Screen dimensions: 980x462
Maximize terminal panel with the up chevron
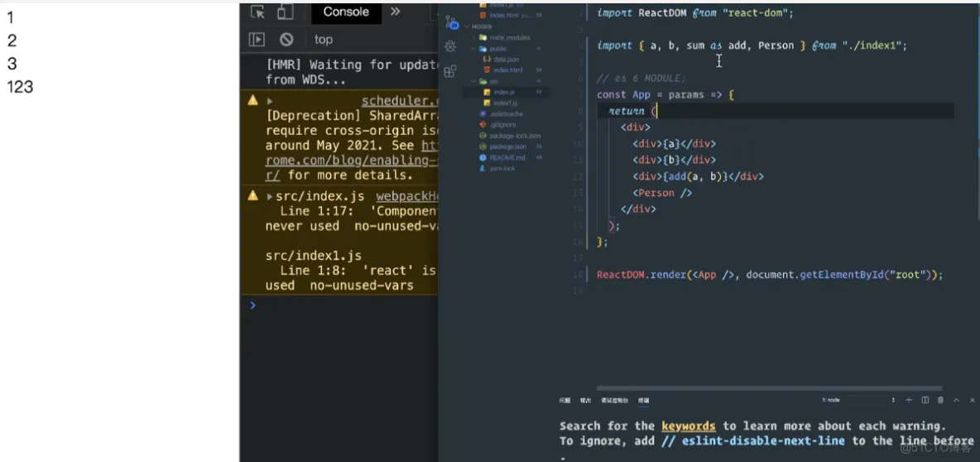click(956, 400)
